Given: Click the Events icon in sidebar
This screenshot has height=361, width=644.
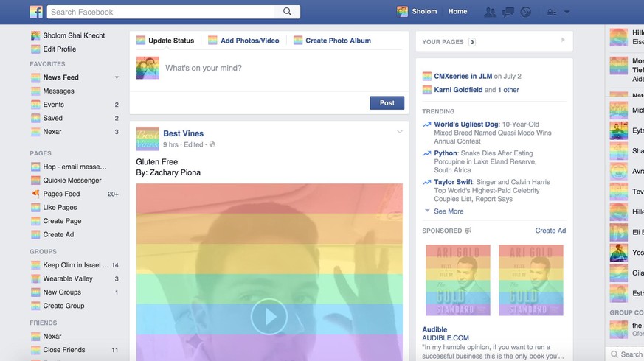Looking at the screenshot, I should [35, 105].
